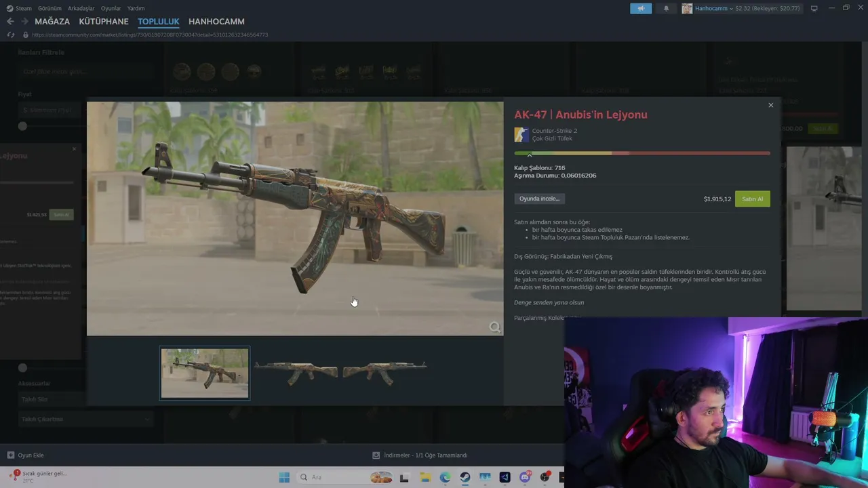Go to the MAĞAZA tab

click(x=52, y=22)
